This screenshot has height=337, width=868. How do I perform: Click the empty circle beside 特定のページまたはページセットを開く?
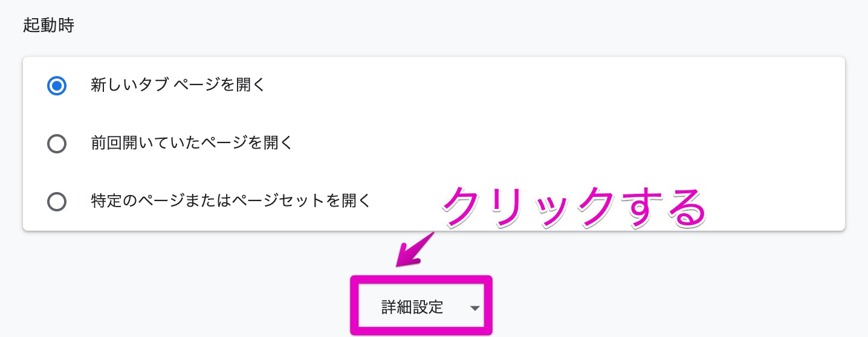click(x=57, y=202)
